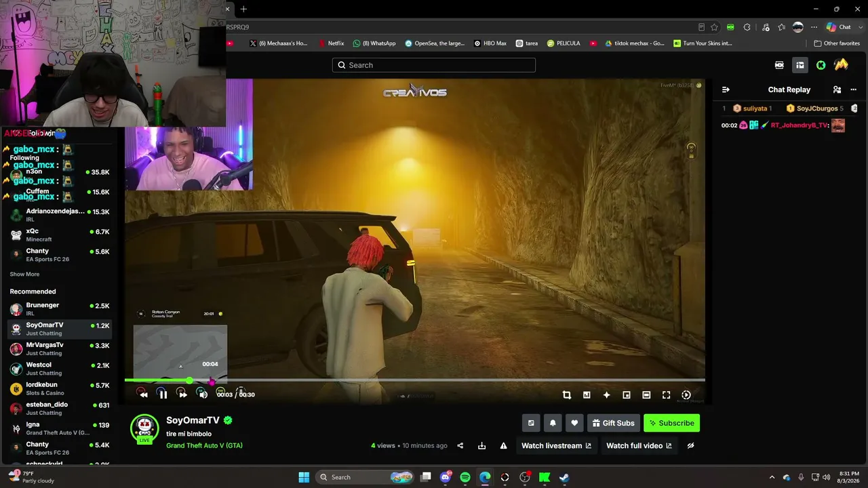Collapse the chat replay panel

point(726,89)
